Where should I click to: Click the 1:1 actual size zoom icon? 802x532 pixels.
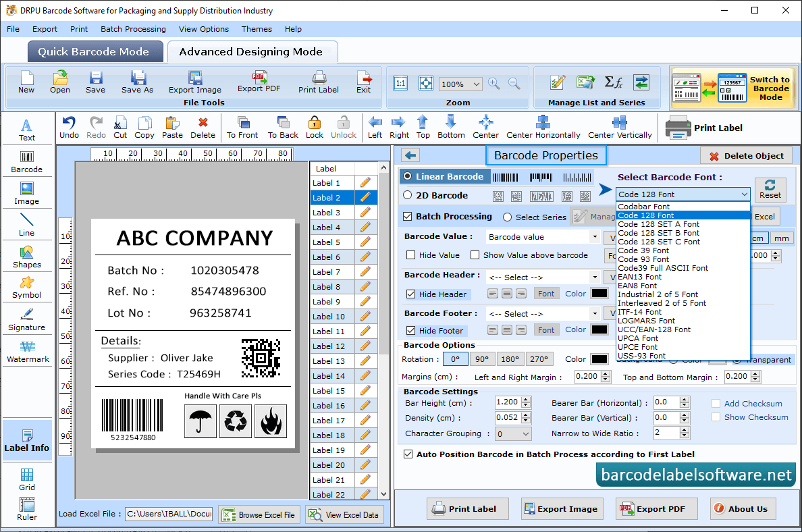pyautogui.click(x=400, y=84)
